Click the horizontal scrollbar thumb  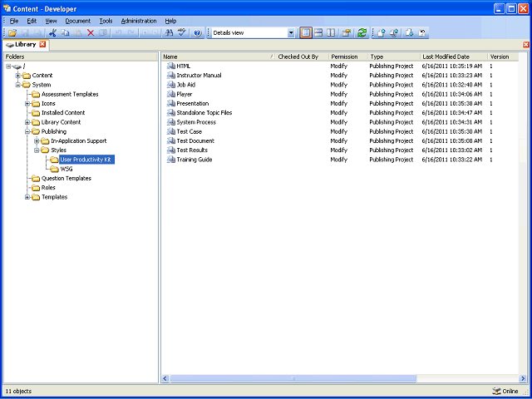coord(293,378)
